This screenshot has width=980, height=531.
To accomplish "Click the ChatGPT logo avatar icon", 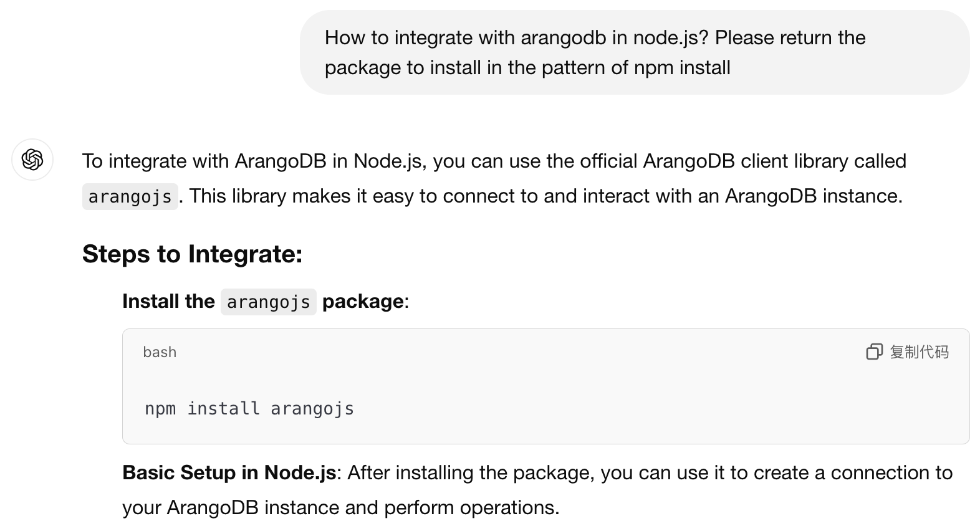I will (32, 160).
